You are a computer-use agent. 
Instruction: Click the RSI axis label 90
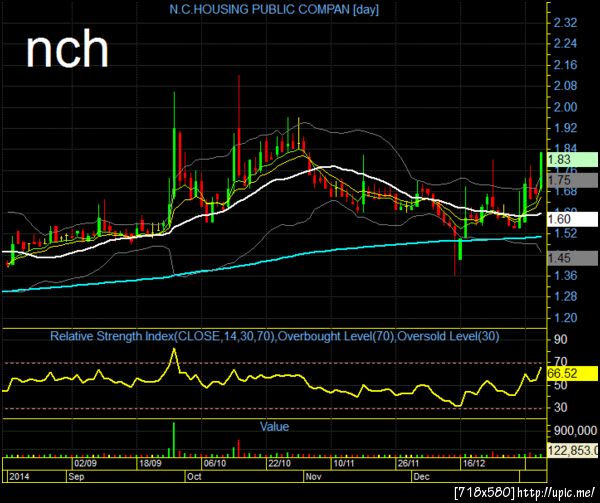click(x=561, y=339)
